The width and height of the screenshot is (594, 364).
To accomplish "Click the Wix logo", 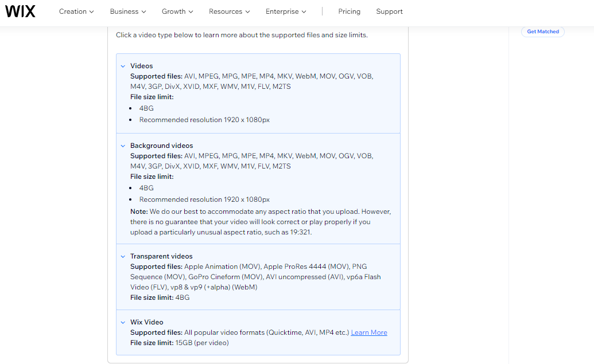I will click(20, 11).
